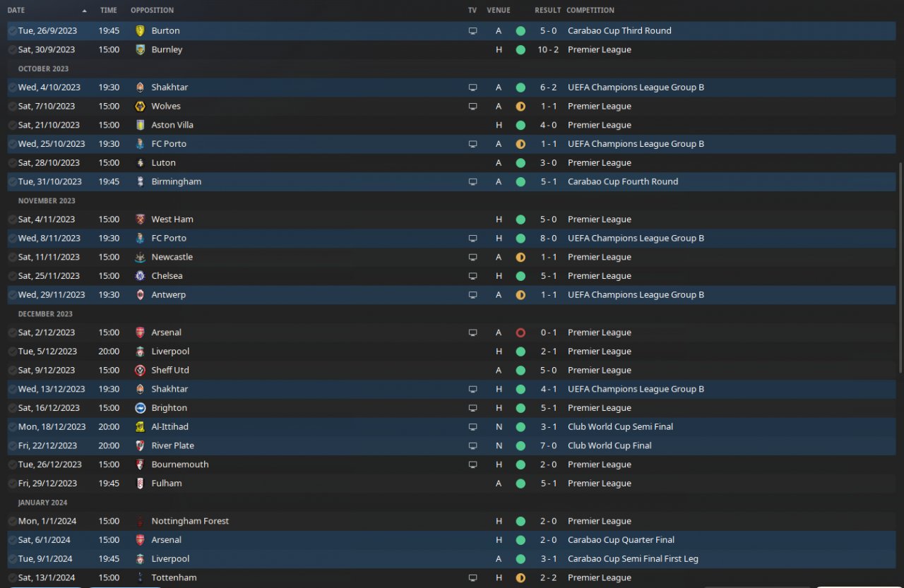Open the Al-Ittihad opposition link
The image size is (904, 588).
(x=169, y=427)
